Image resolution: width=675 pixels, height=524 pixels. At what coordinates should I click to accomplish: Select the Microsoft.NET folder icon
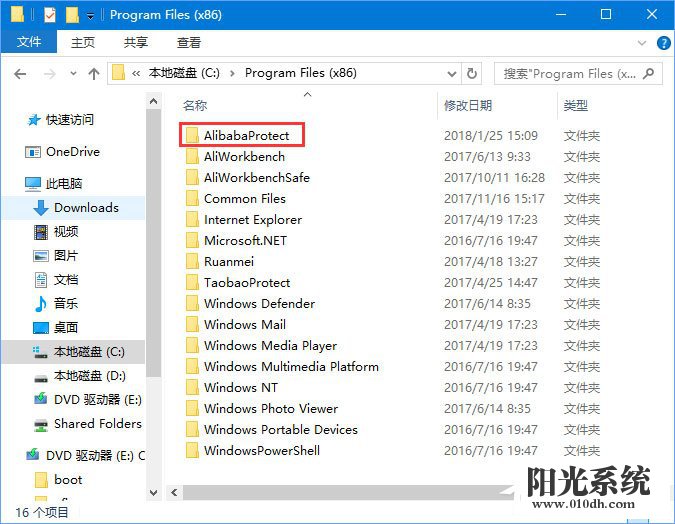coord(192,241)
